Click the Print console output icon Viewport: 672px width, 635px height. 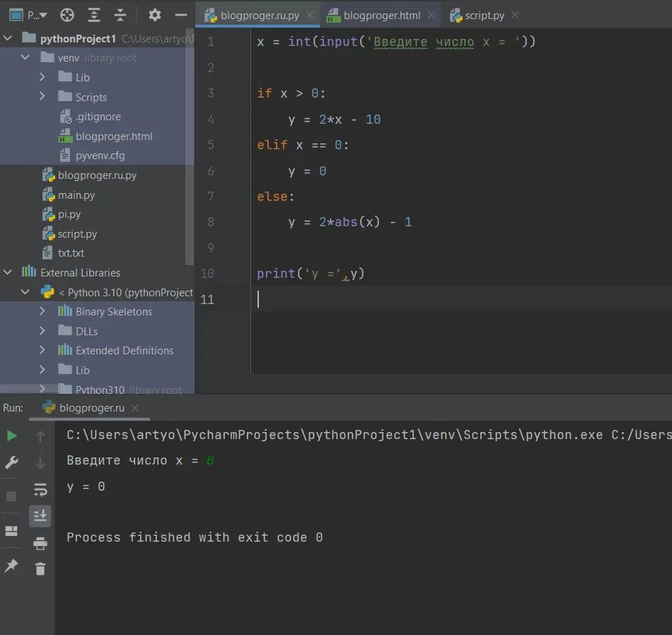(x=40, y=543)
